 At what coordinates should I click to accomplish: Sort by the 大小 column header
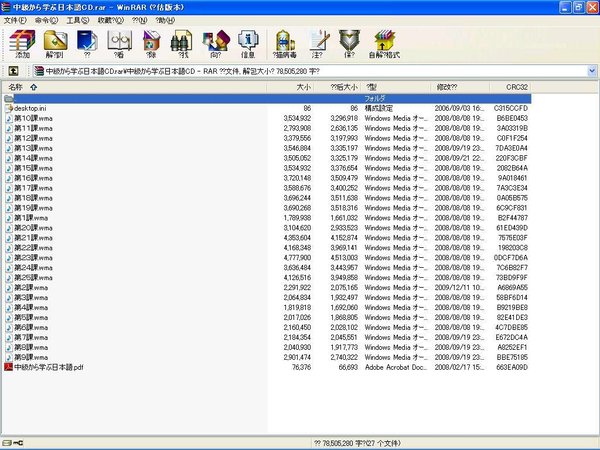point(290,87)
